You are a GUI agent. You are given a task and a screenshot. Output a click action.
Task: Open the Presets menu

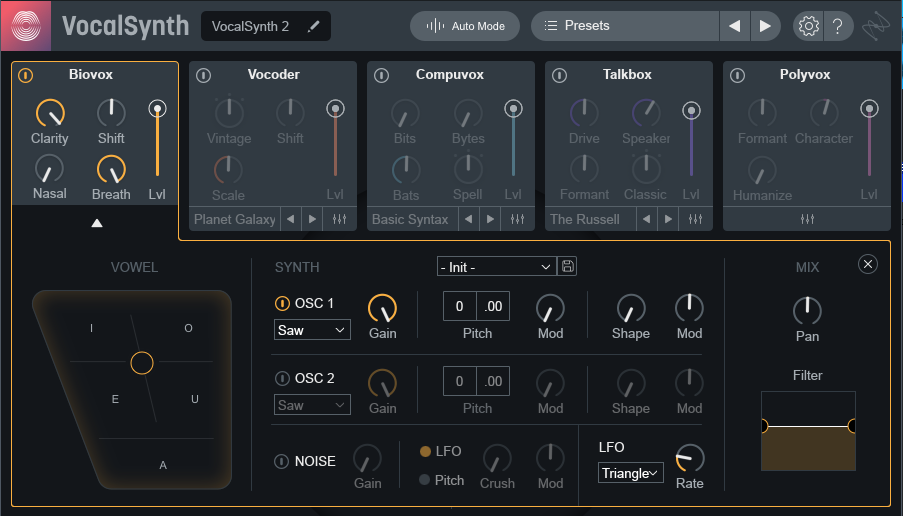(625, 26)
